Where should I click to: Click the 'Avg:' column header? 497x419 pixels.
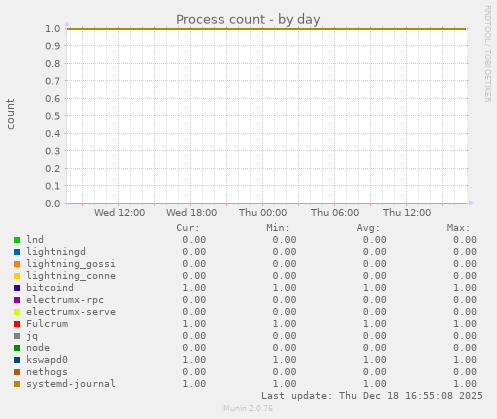tap(368, 228)
